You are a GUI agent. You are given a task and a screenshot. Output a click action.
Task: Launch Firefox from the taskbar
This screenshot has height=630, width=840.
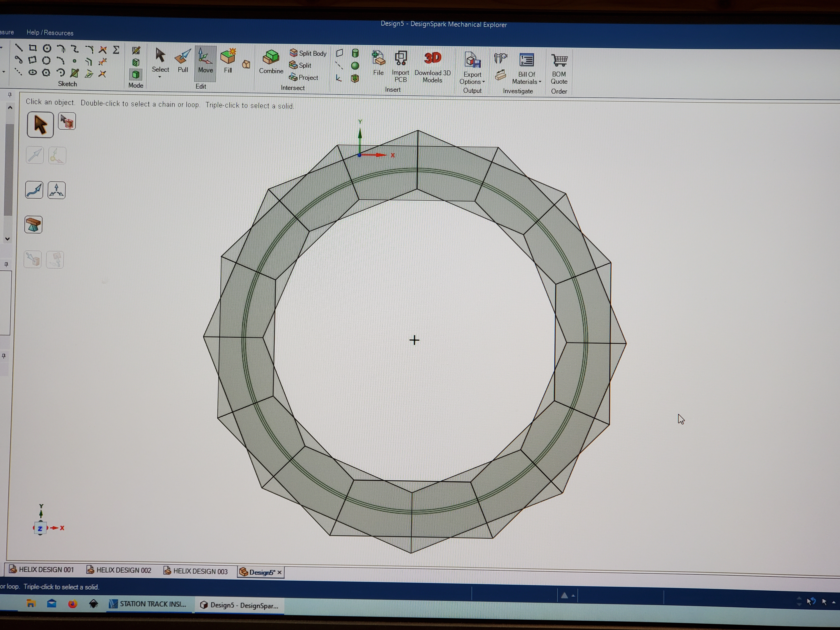pyautogui.click(x=72, y=604)
